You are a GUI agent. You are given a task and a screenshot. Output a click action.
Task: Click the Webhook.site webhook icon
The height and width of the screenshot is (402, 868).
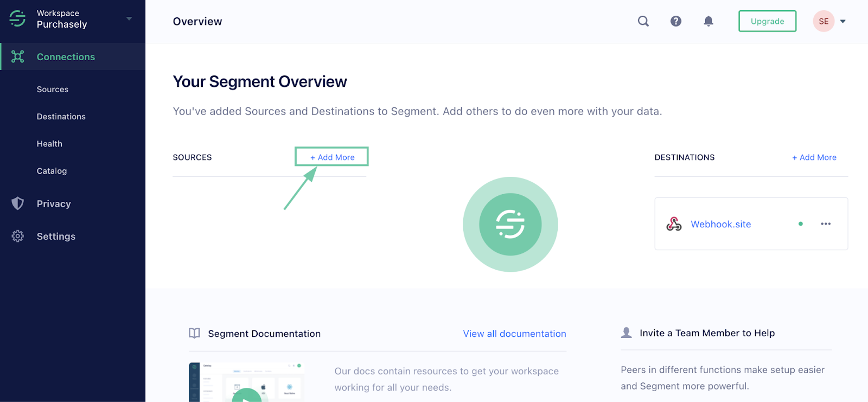tap(674, 224)
